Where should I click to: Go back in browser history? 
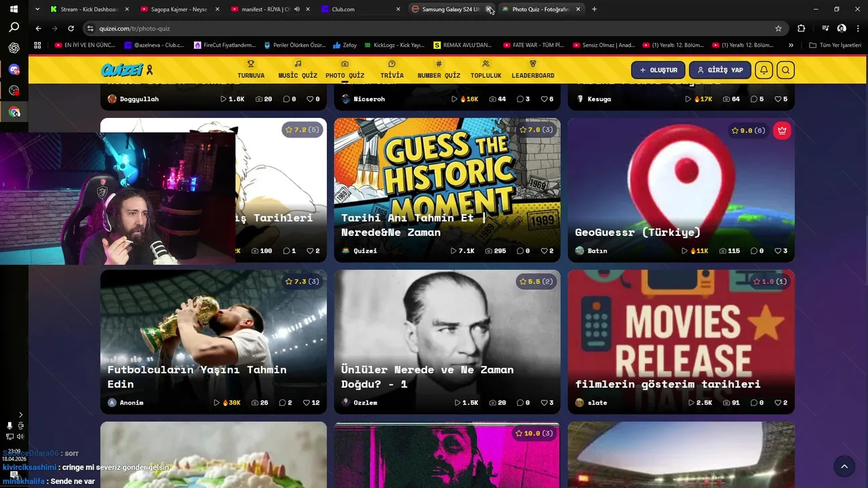pos(38,28)
